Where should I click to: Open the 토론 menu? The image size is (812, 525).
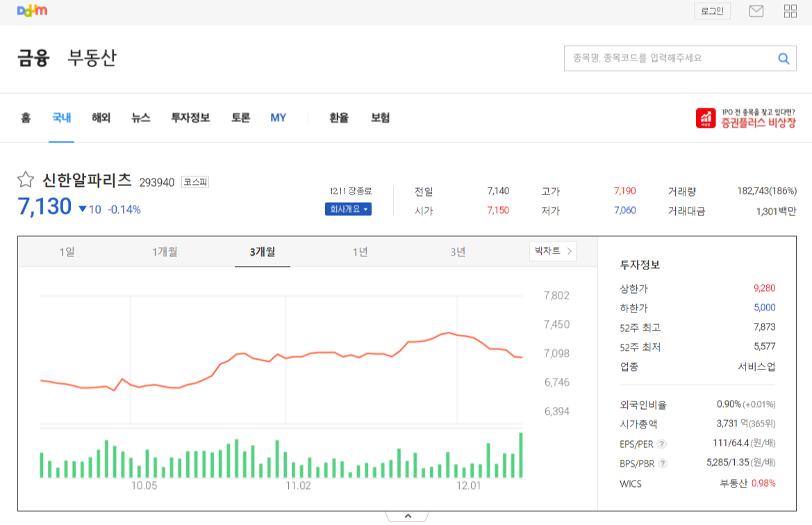pyautogui.click(x=241, y=118)
